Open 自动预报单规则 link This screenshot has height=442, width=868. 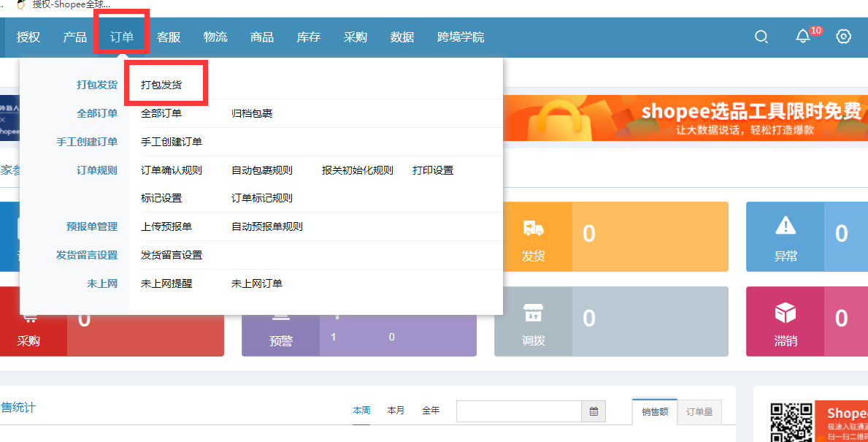pyautogui.click(x=266, y=226)
